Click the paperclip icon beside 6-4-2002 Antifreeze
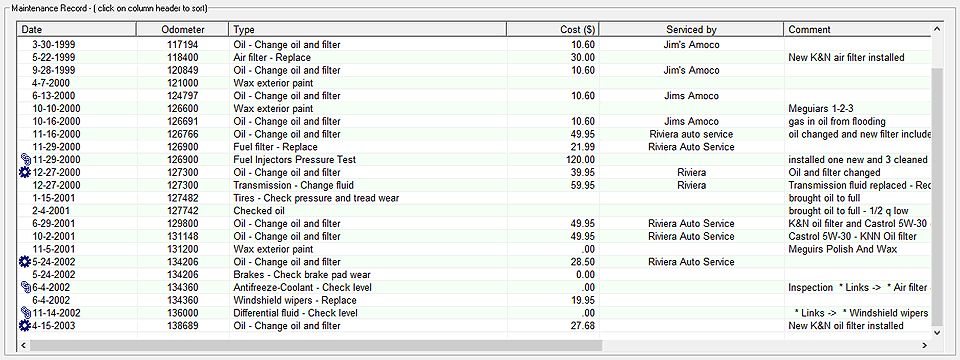Screen dimensions: 960x360 click(x=25, y=288)
